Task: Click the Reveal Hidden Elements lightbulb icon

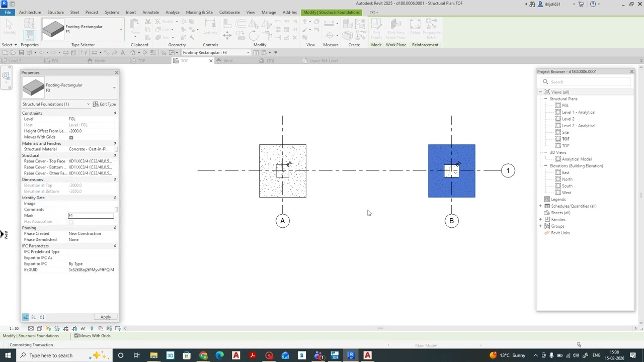Action: (x=92, y=328)
